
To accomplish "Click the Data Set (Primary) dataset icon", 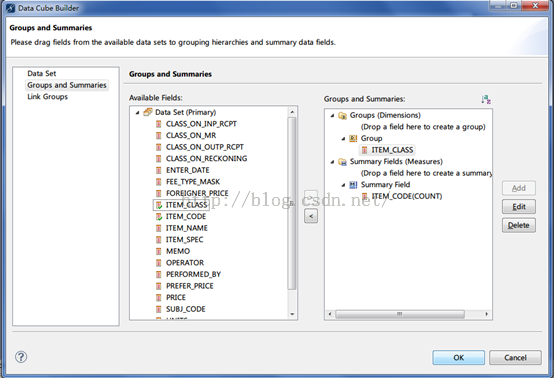I will [x=148, y=112].
